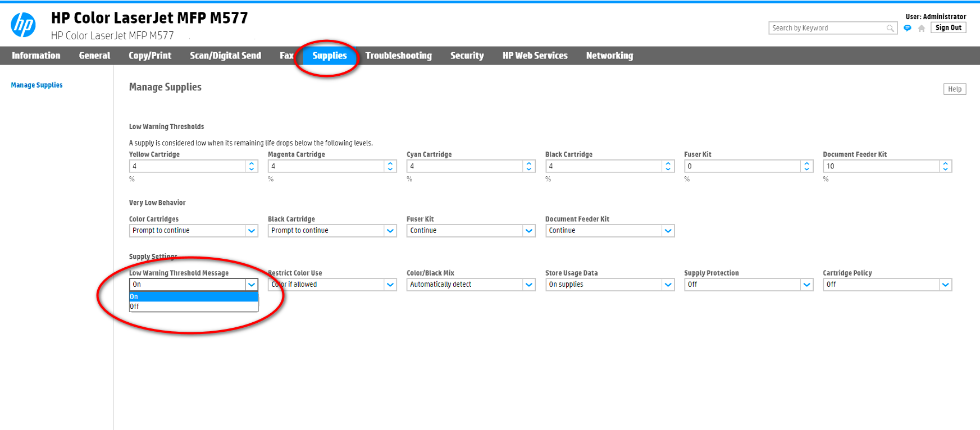Increase the Yellow Cartridge threshold stepper
This screenshot has height=430, width=980.
[252, 164]
